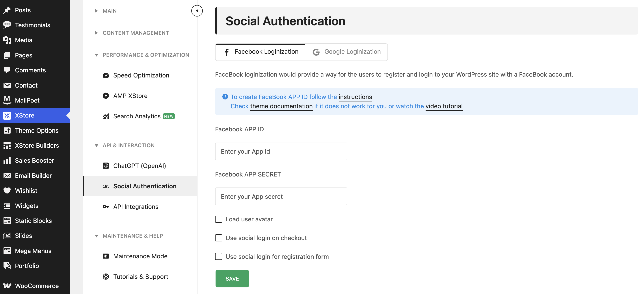644x294 pixels.
Task: Click the Media library icon
Action: point(7,40)
